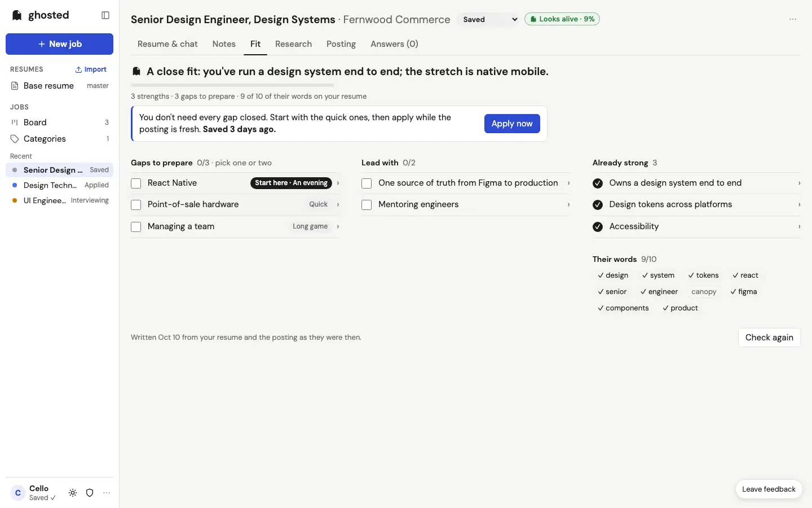Open the Posting tab
812x508 pixels.
click(341, 44)
